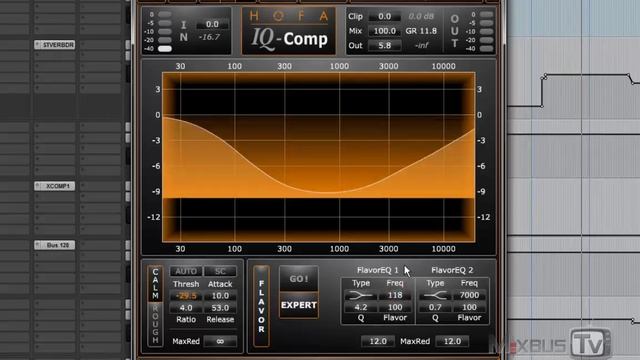
Task: Click the Mix value 100.0
Action: 384,31
